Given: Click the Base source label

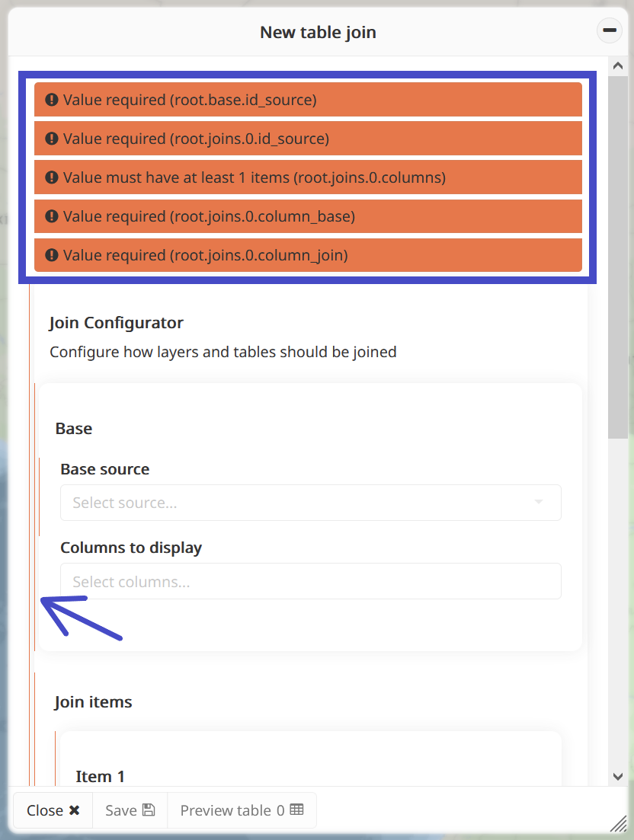Looking at the screenshot, I should 104,469.
